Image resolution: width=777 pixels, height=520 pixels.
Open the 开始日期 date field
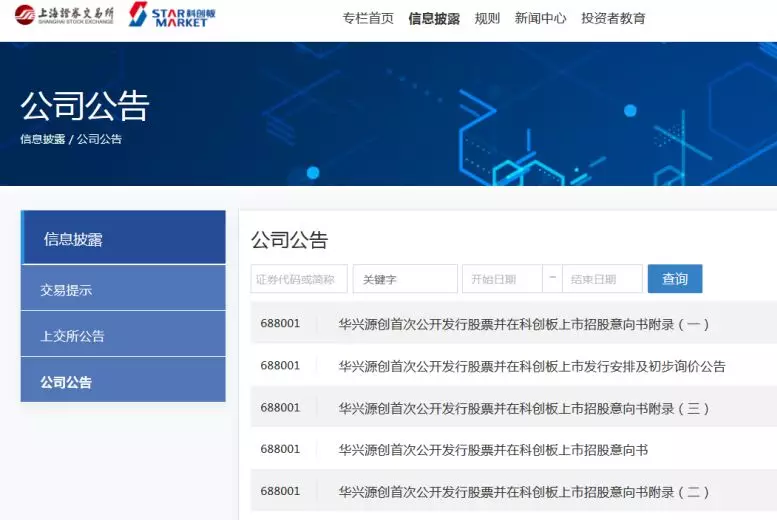tap(502, 279)
